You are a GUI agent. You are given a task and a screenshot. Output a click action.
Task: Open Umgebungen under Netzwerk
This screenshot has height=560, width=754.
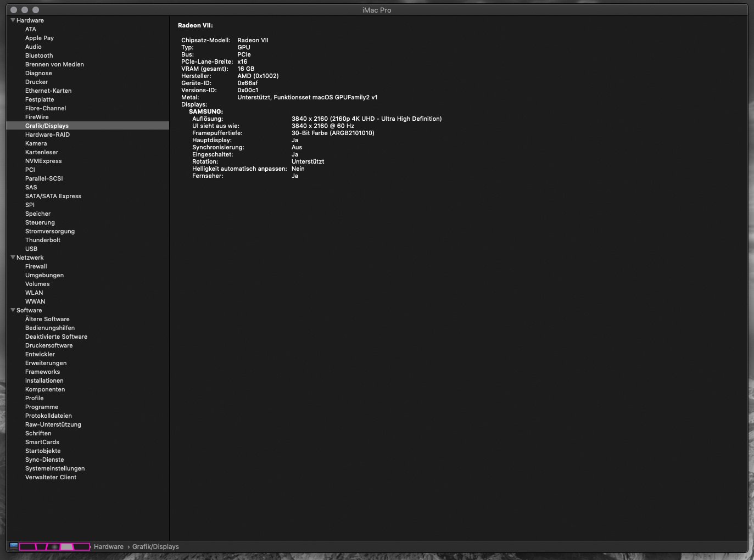click(44, 275)
